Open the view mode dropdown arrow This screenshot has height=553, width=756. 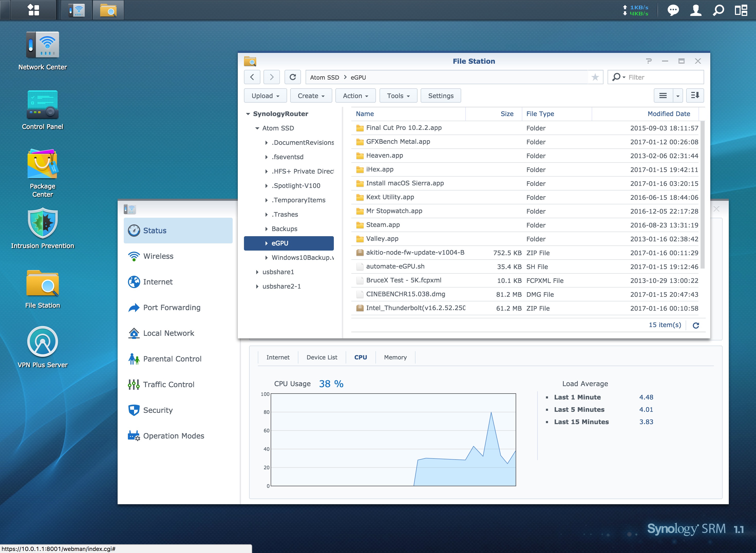pyautogui.click(x=678, y=96)
